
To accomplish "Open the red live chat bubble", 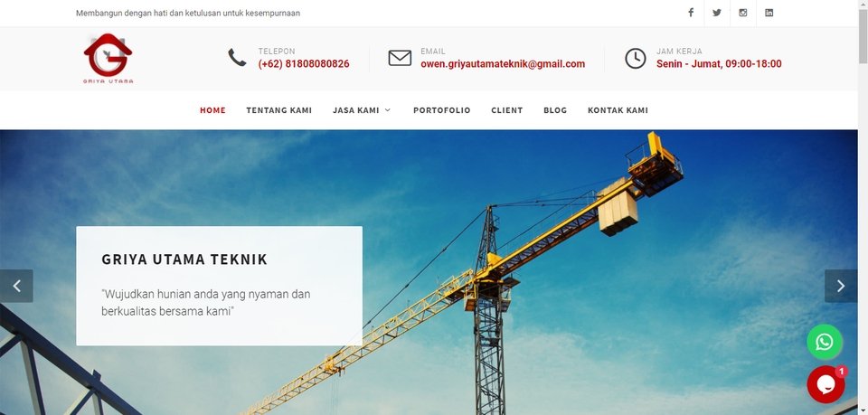I will [826, 384].
